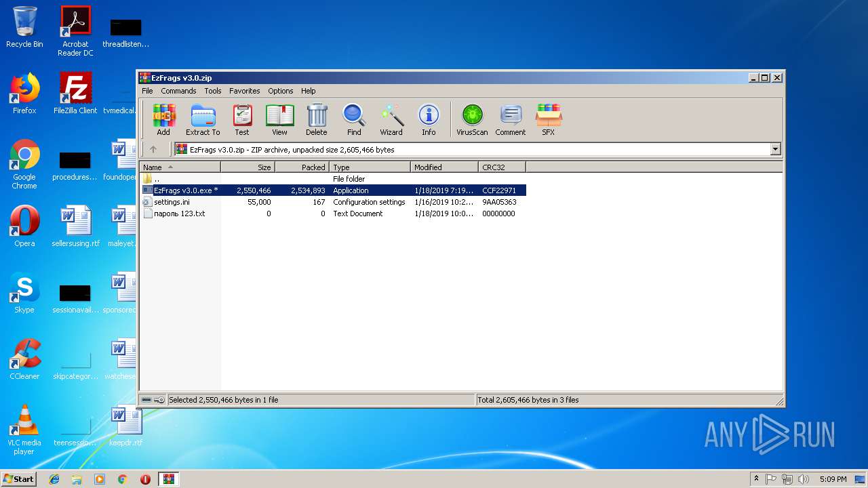Select the пароль 123.txt file
Image resolution: width=868 pixels, height=488 pixels.
[179, 213]
